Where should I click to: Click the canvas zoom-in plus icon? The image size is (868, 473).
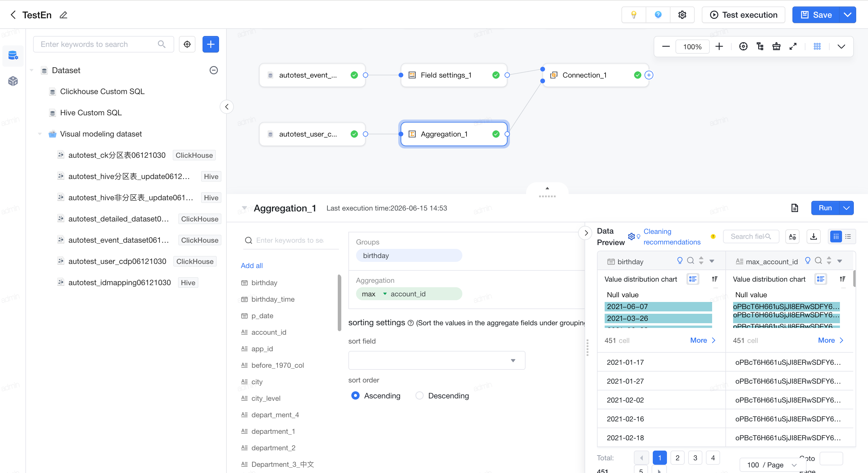[x=719, y=47]
